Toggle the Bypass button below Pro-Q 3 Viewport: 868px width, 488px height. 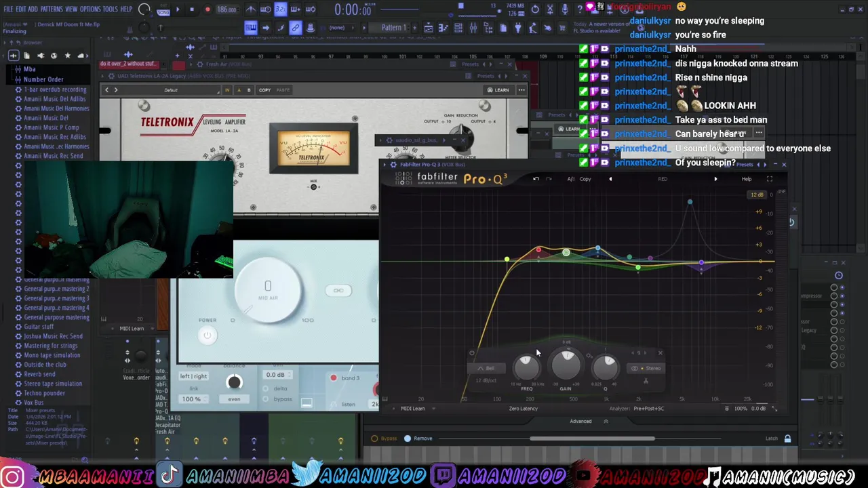pyautogui.click(x=384, y=439)
